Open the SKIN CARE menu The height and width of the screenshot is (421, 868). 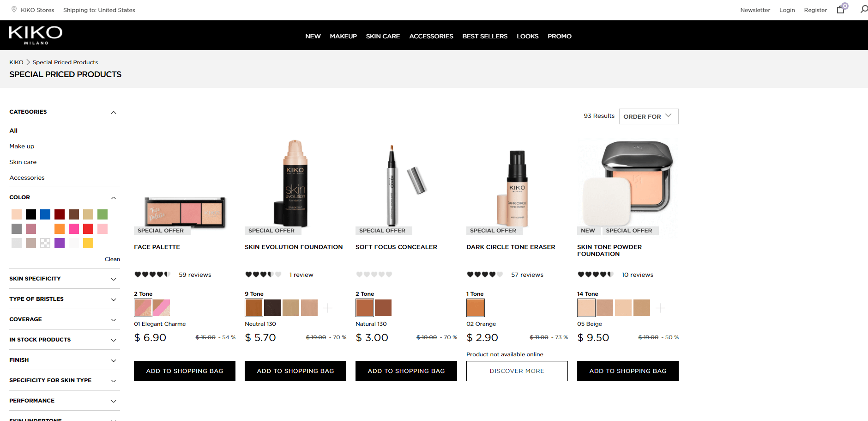383,36
